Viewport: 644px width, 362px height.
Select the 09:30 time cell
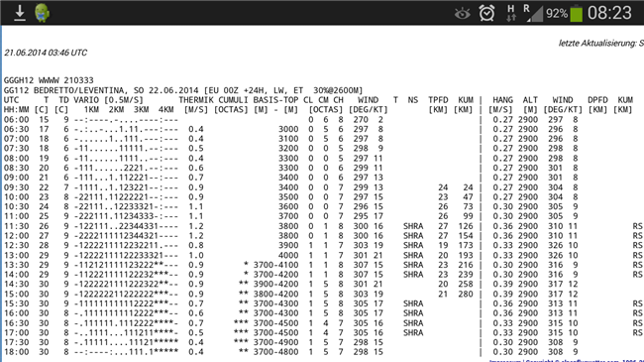[17, 187]
